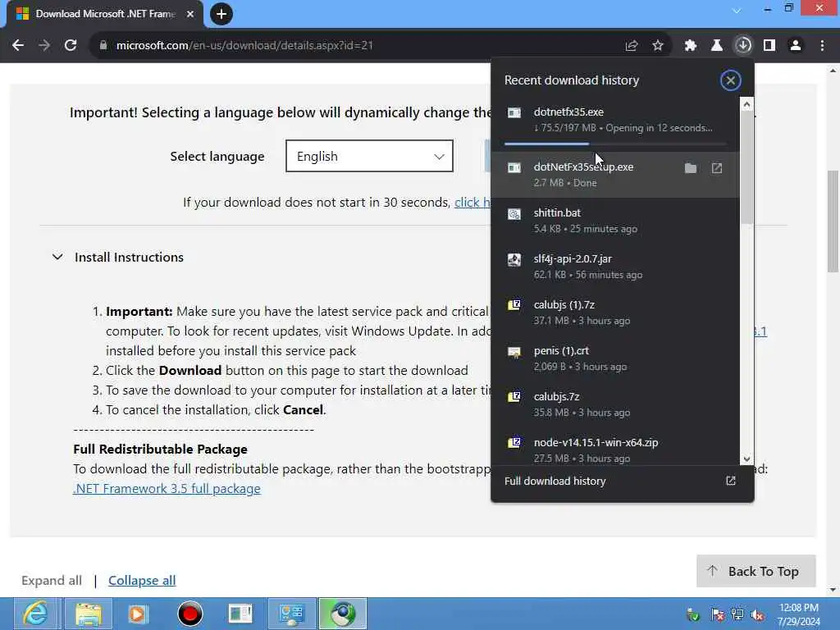The width and height of the screenshot is (840, 630).
Task: Click download list scrollbar down arrow
Action: (x=746, y=459)
